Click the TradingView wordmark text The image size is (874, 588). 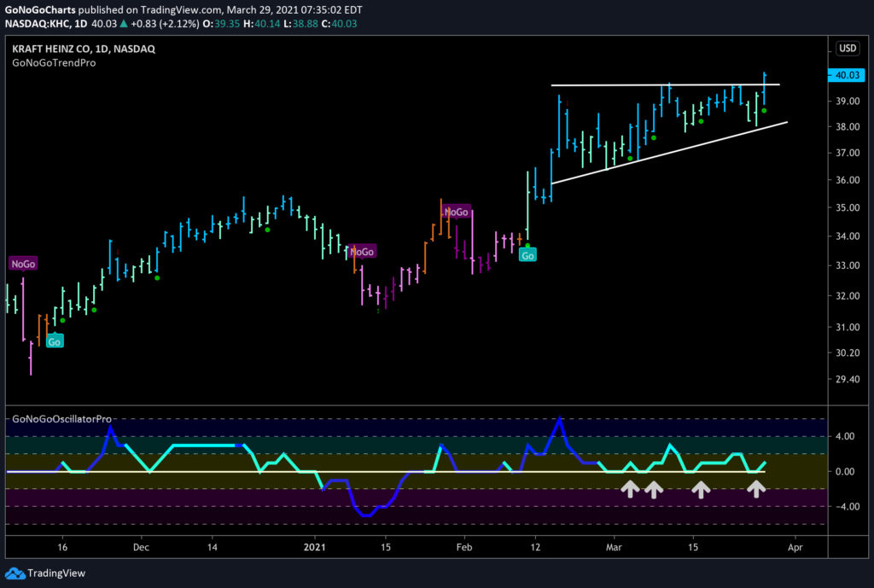(x=56, y=573)
